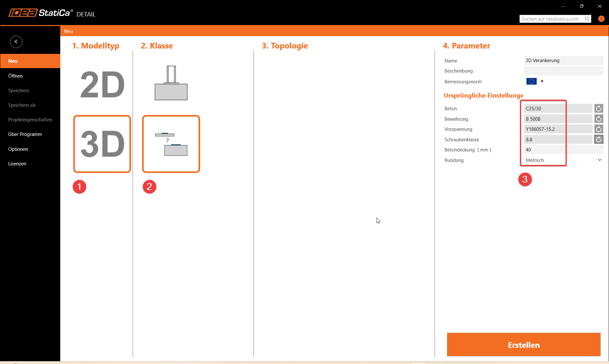The height and width of the screenshot is (364, 609).
Task: Click the search magnifier icon
Action: point(587,19)
